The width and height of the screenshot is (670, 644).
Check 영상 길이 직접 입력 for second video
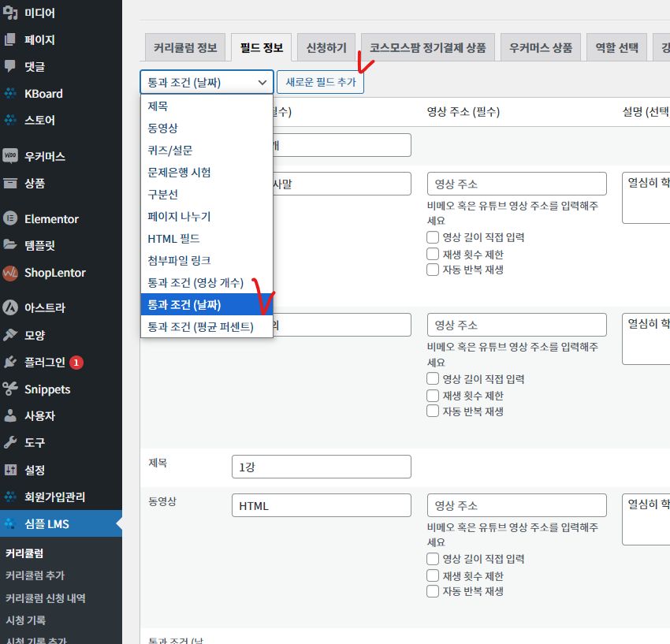point(433,378)
